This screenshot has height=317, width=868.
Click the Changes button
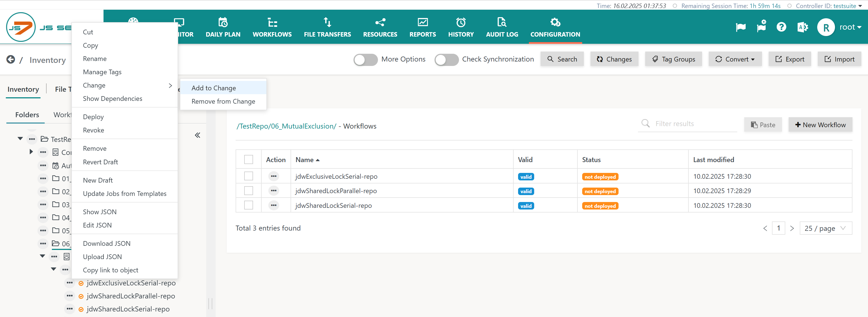[x=614, y=59]
